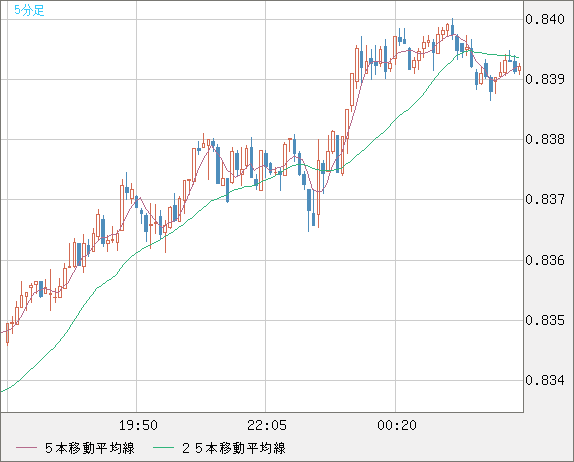Click the 5本移動平均線 legend label
574x462 pixels.
point(90,448)
